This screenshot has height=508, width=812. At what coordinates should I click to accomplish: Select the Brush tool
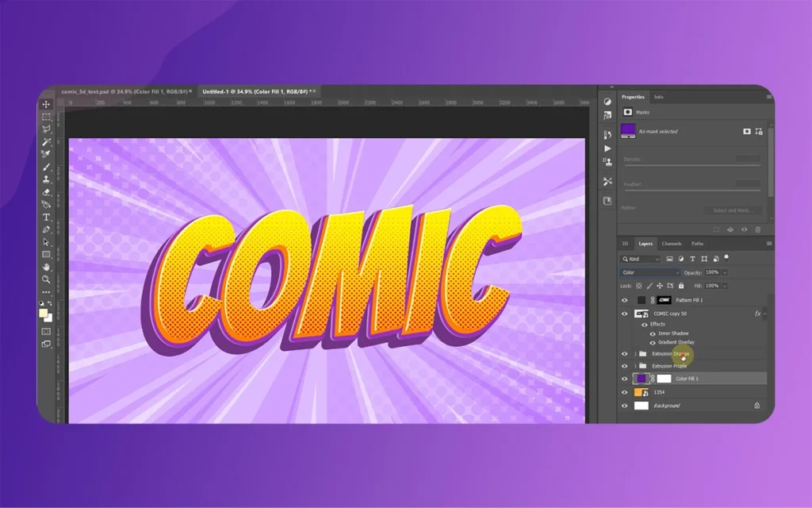pos(46,167)
